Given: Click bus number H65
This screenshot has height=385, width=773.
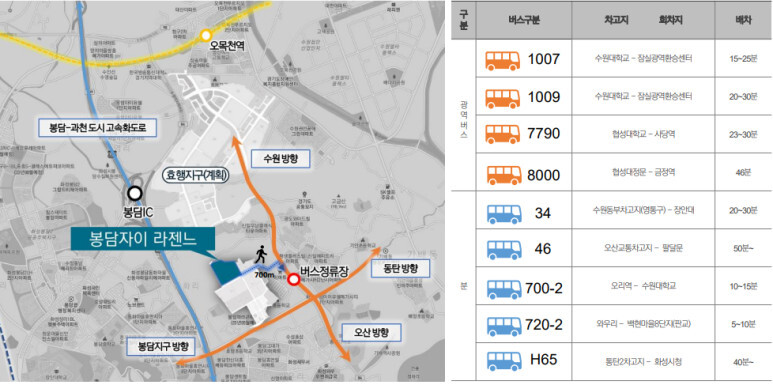Looking at the screenshot, I should [x=543, y=360].
